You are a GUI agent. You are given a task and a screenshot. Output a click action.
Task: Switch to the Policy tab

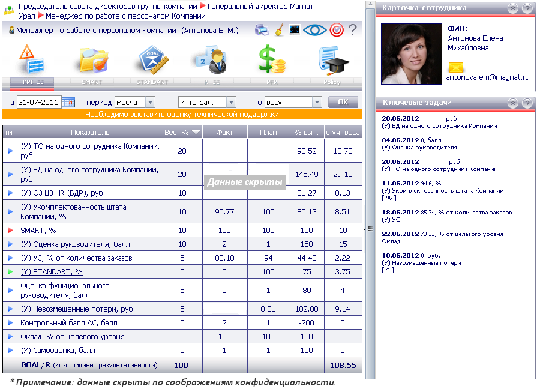[332, 82]
